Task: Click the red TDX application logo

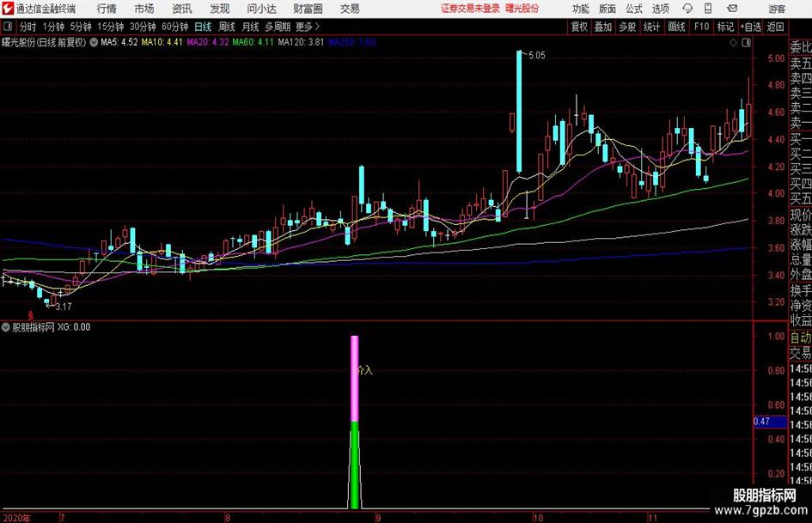Action: (7, 9)
